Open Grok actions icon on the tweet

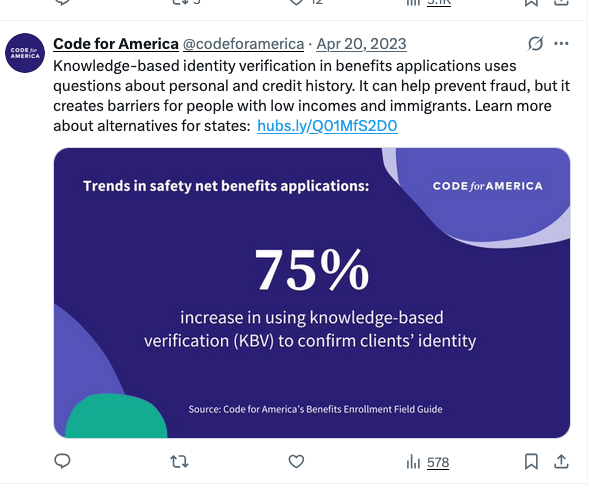536,45
